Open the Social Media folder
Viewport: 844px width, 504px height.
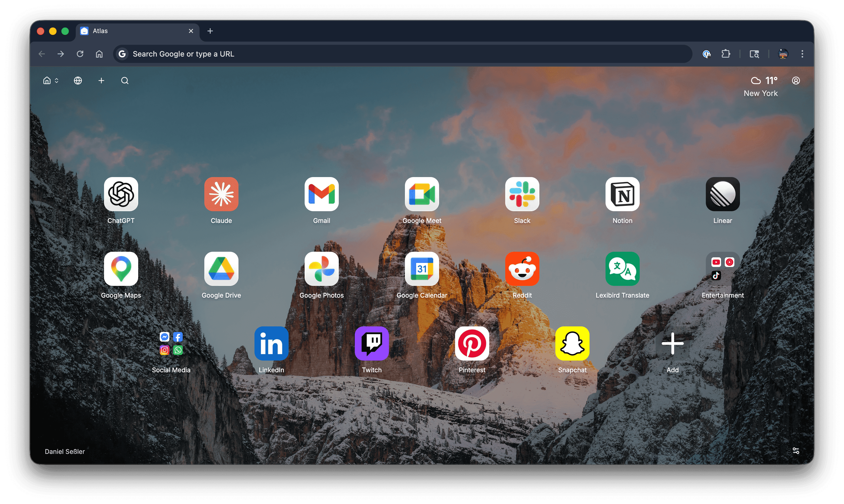click(x=171, y=343)
